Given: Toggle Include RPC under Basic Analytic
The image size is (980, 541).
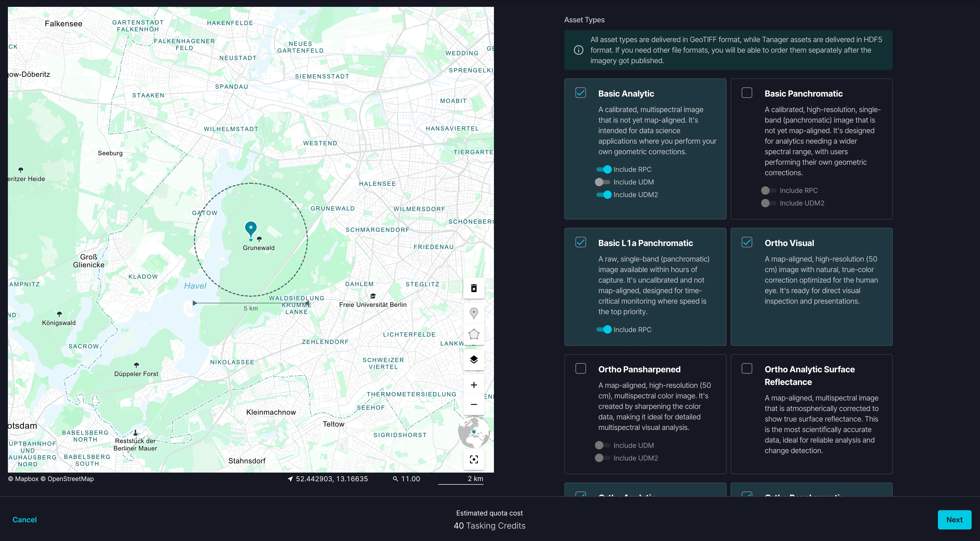Looking at the screenshot, I should [604, 169].
